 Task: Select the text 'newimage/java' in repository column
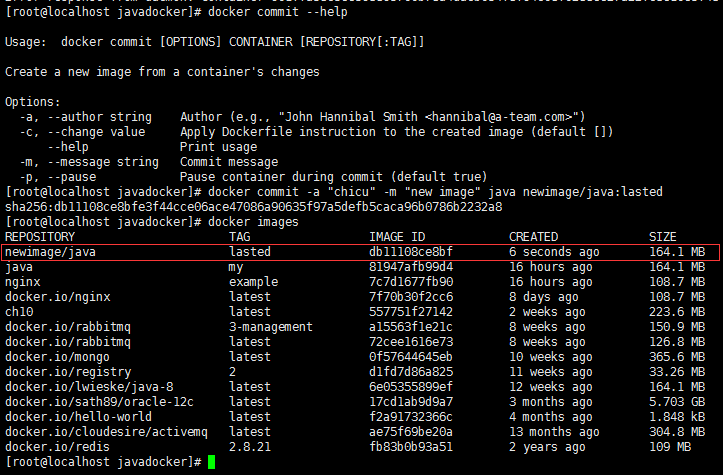pos(50,252)
